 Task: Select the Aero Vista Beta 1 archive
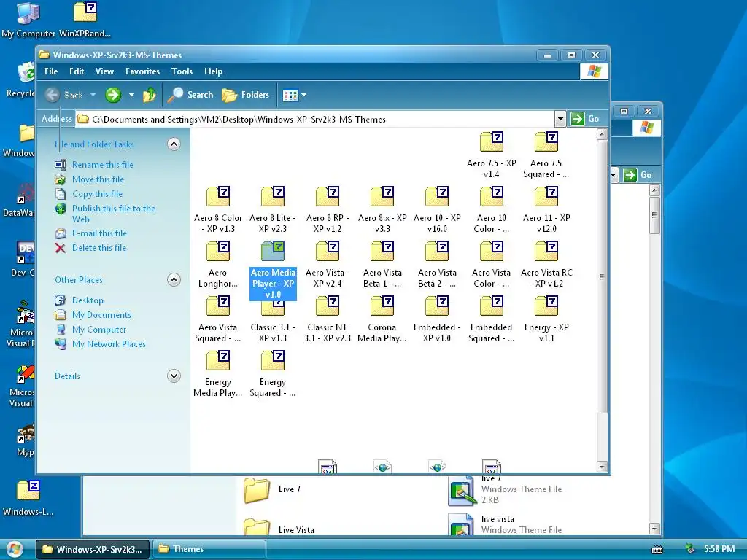tap(382, 263)
